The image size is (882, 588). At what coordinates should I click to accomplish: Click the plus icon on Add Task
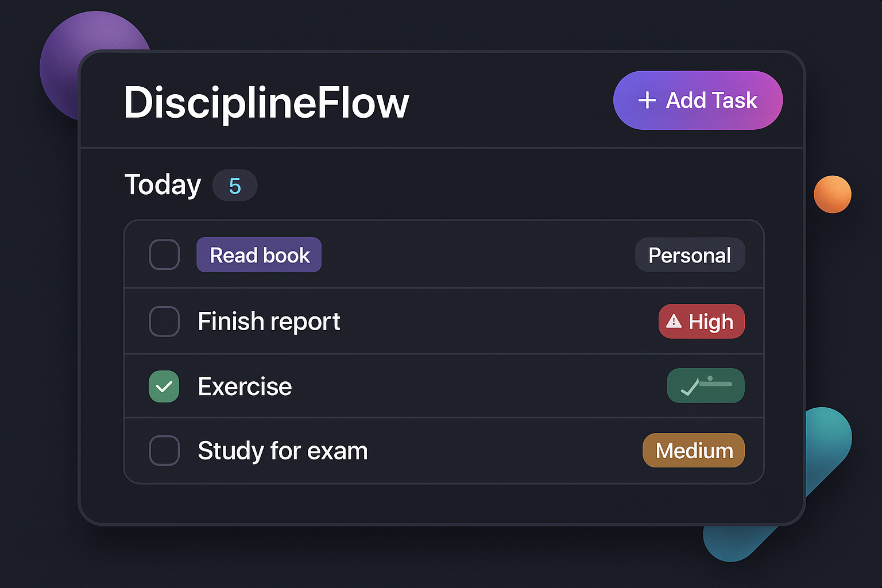648,100
